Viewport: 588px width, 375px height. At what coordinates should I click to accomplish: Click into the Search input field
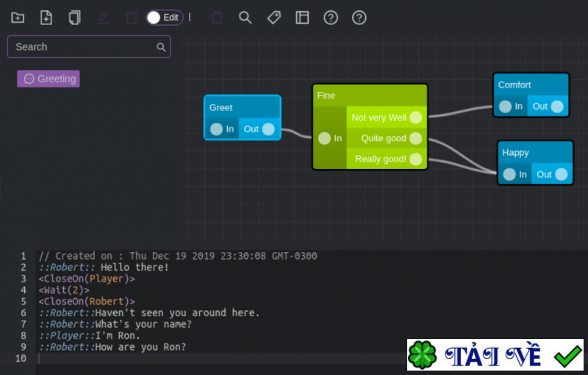pos(81,47)
